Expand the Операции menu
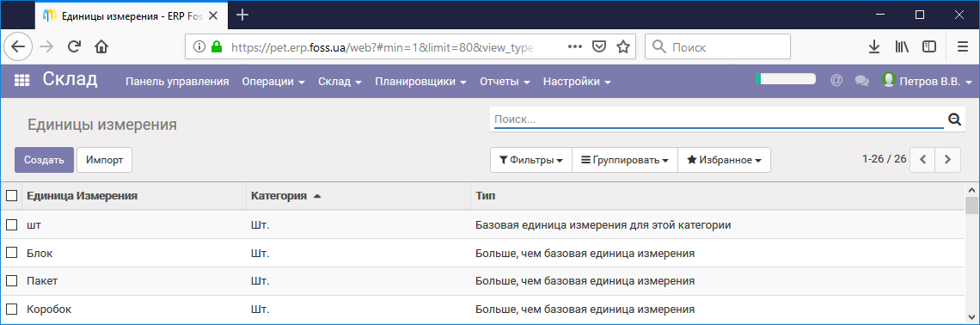This screenshot has width=980, height=325. (x=273, y=82)
